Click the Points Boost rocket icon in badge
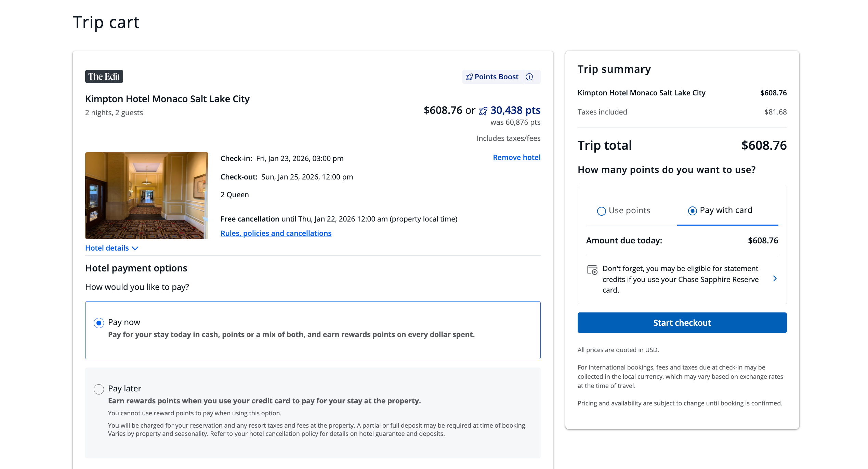 tap(470, 77)
